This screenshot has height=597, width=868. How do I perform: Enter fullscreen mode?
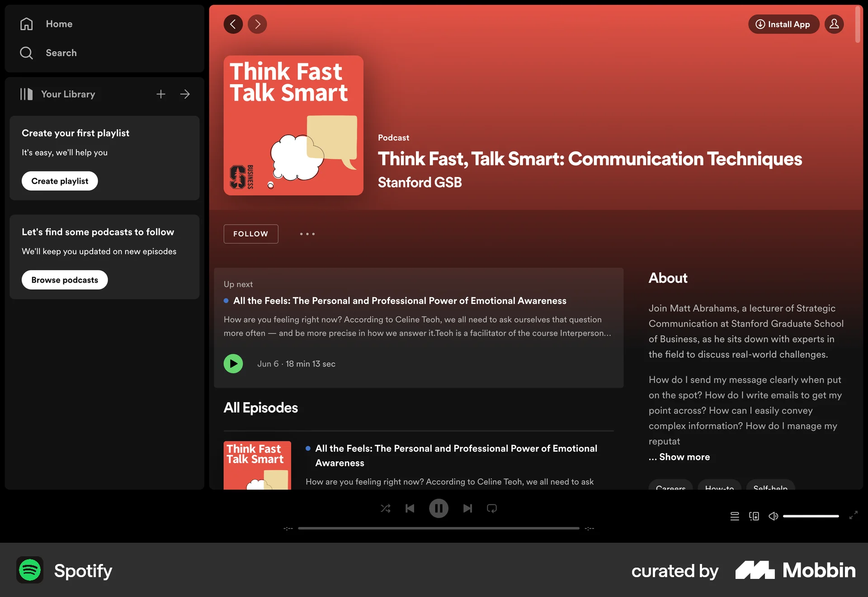click(x=853, y=516)
